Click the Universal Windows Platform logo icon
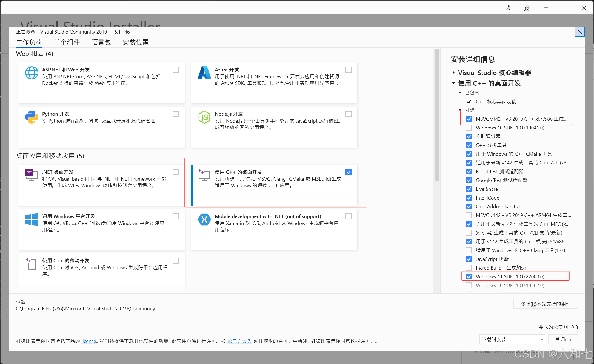Viewport: 594px width, 364px height. (x=32, y=219)
